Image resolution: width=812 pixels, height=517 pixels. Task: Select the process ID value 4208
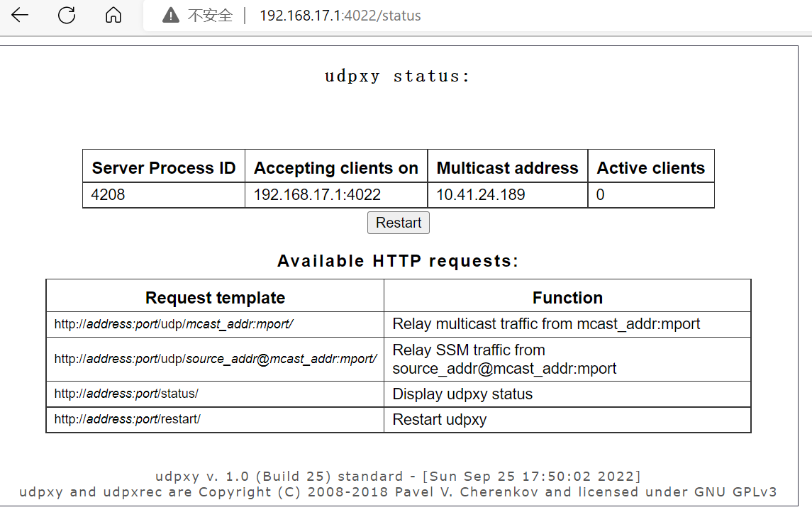pos(108,195)
